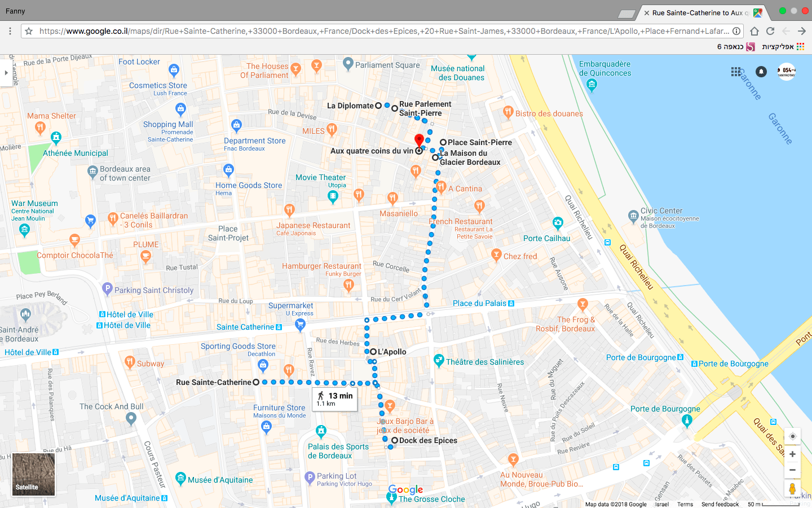Open the Terms link
Image resolution: width=812 pixels, height=508 pixels.
685,504
